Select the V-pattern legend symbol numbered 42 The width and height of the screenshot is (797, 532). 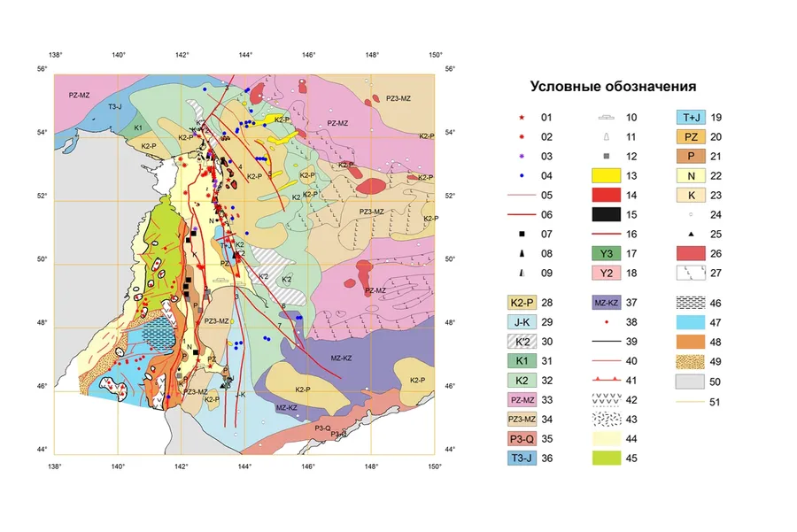pyautogui.click(x=605, y=399)
